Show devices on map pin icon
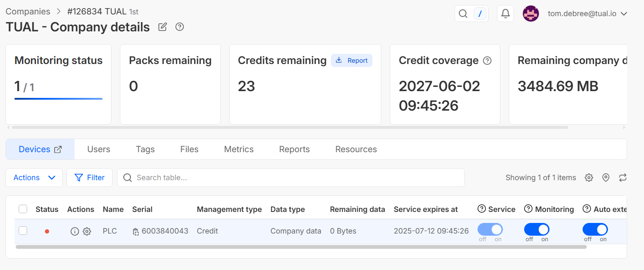 pos(606,178)
